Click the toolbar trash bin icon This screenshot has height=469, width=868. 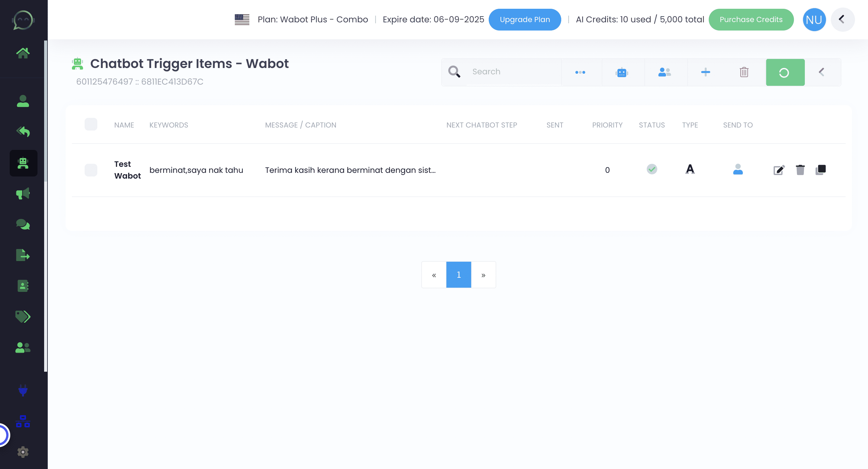[744, 72]
